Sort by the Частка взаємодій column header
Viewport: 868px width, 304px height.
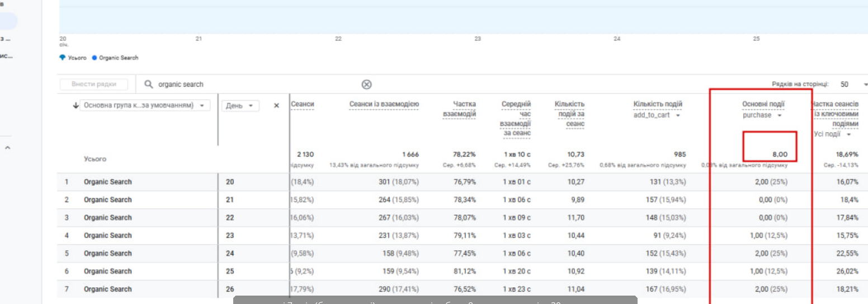[x=464, y=109]
